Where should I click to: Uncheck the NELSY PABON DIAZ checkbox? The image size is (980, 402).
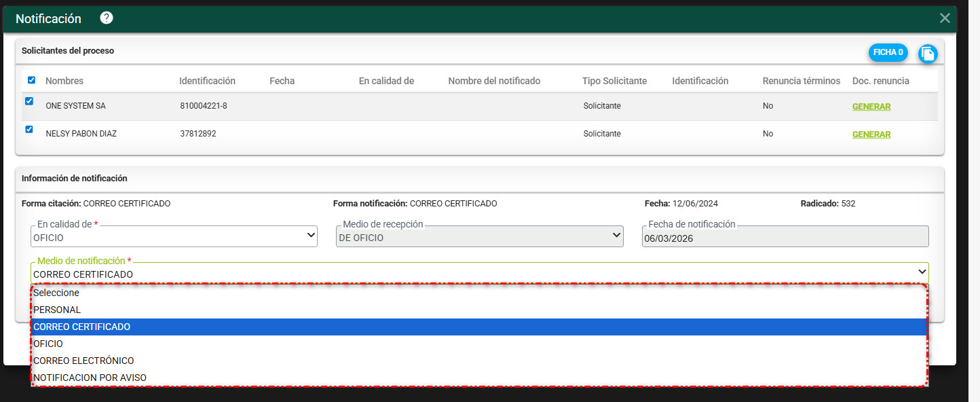(x=29, y=129)
